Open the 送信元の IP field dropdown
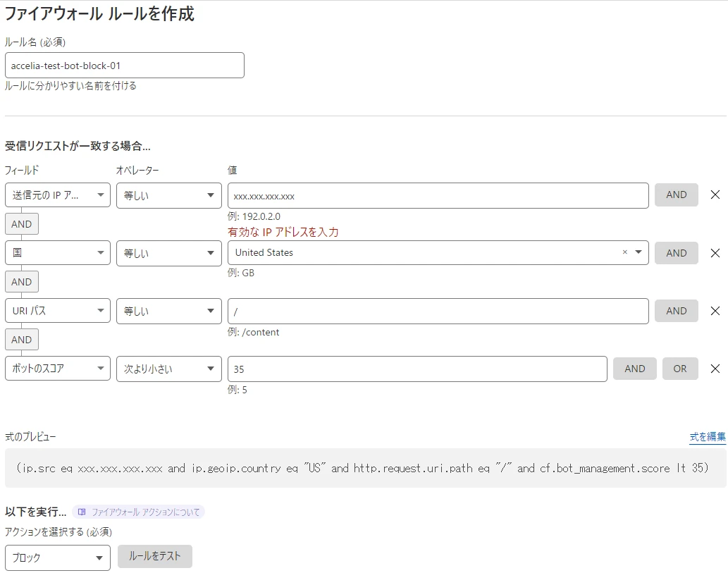 coord(58,195)
